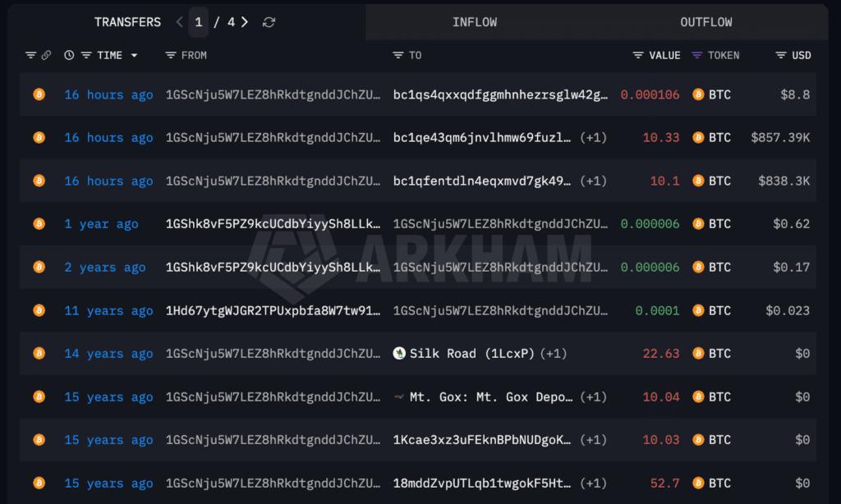This screenshot has height=504, width=841.
Task: Click Bitcoin chain icon in the 14 years ago row
Action: click(39, 353)
